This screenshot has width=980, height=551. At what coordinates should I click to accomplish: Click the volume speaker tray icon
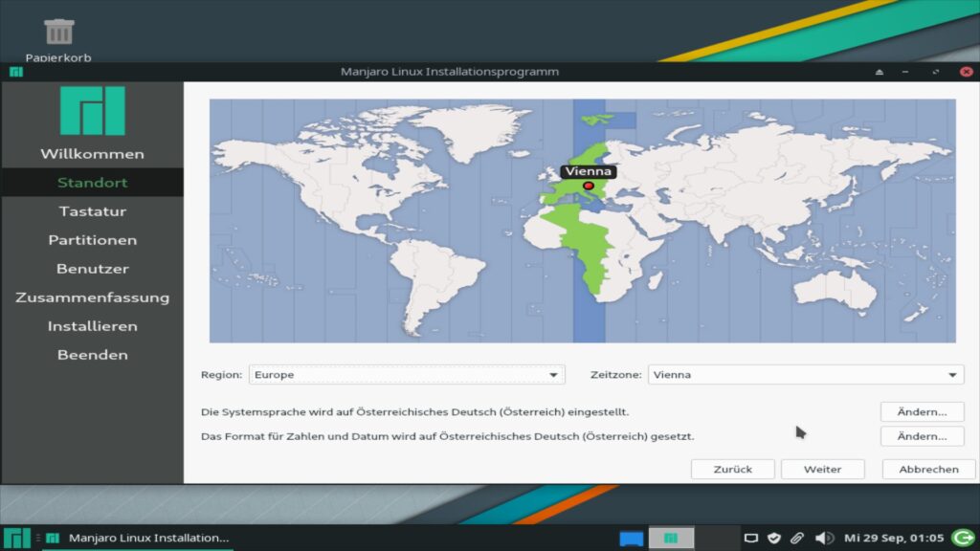(824, 538)
